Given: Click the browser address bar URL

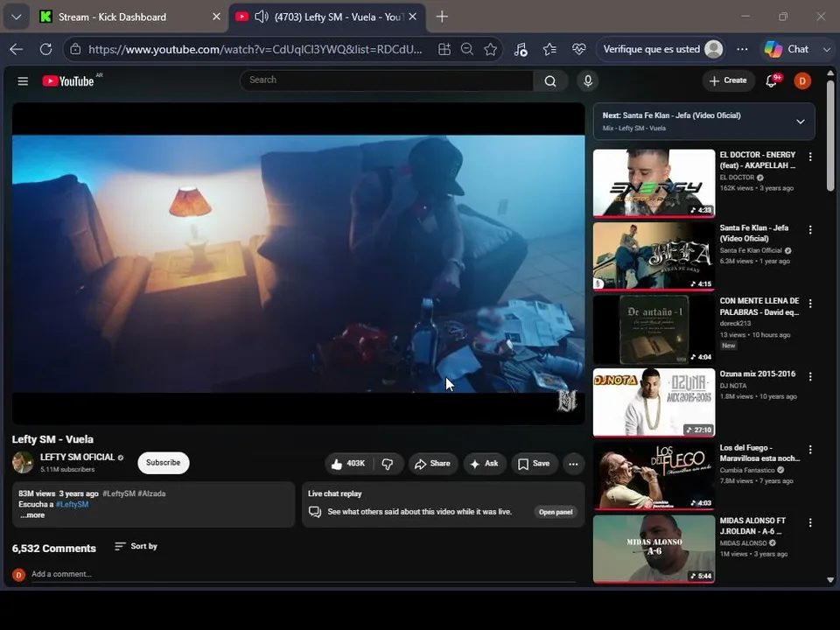Looking at the screenshot, I should click(x=255, y=49).
